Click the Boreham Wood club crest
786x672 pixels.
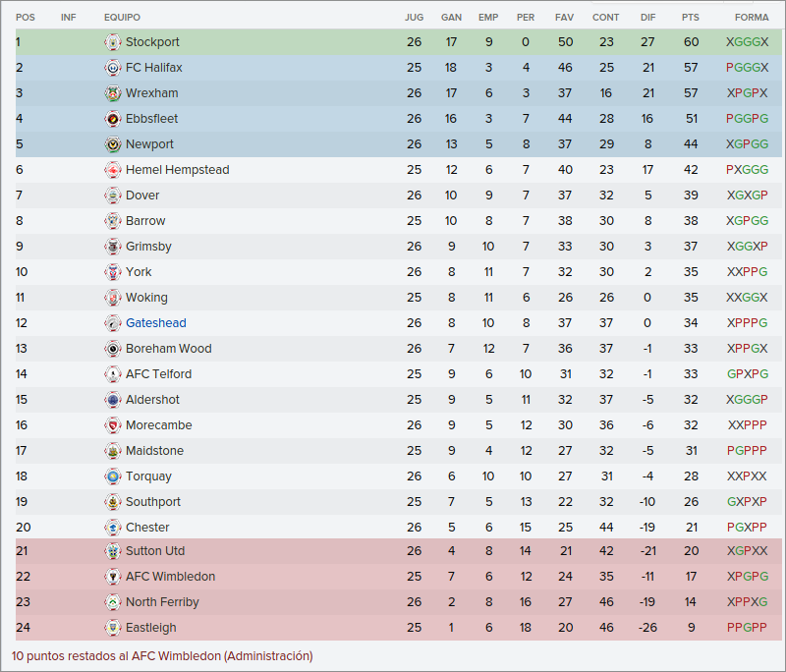pos(113,348)
